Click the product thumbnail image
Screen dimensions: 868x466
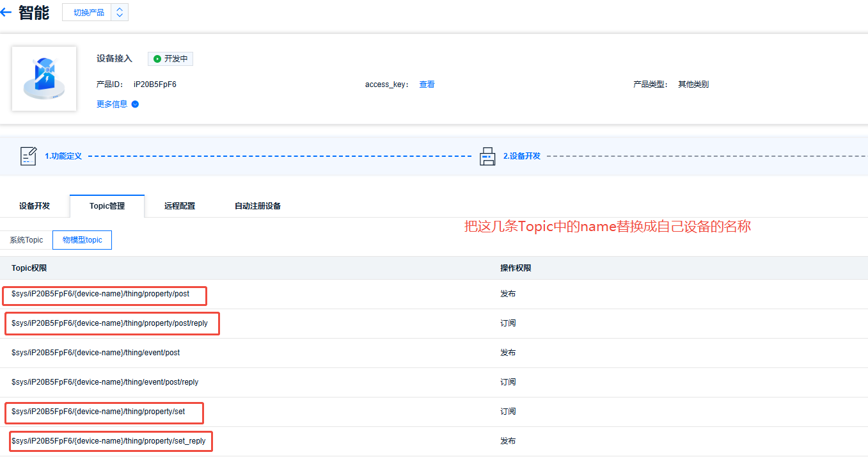pos(44,79)
